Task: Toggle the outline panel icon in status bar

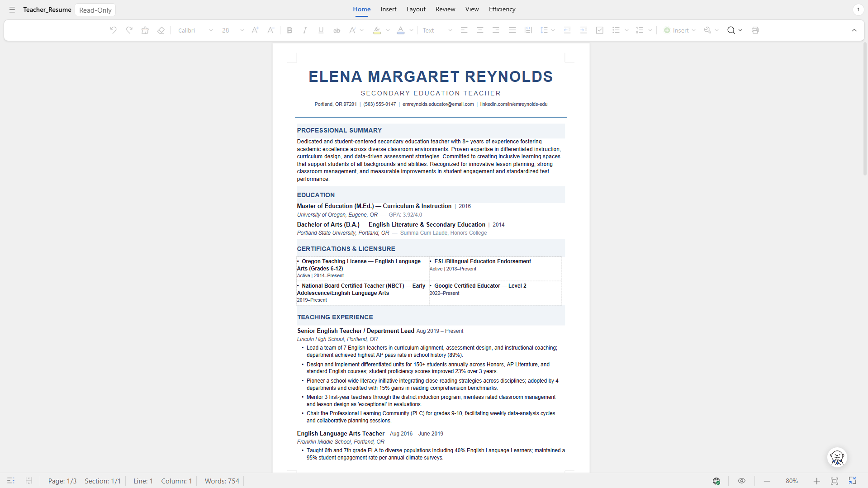Action: coord(11,481)
